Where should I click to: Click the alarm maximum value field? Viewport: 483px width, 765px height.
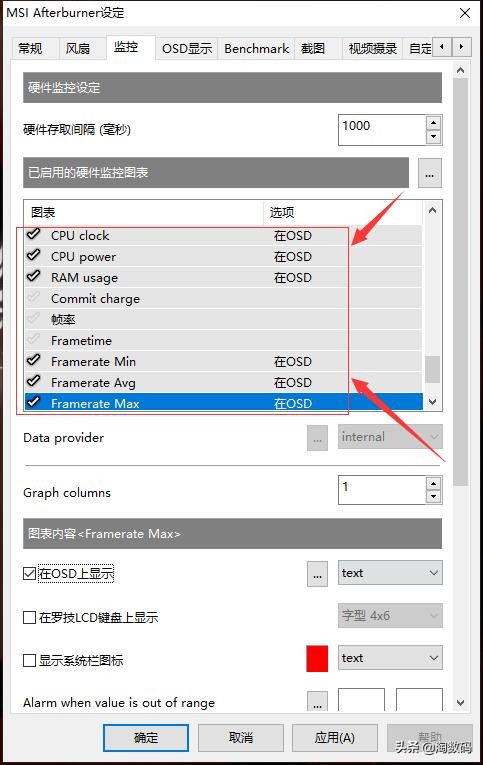[x=419, y=701]
